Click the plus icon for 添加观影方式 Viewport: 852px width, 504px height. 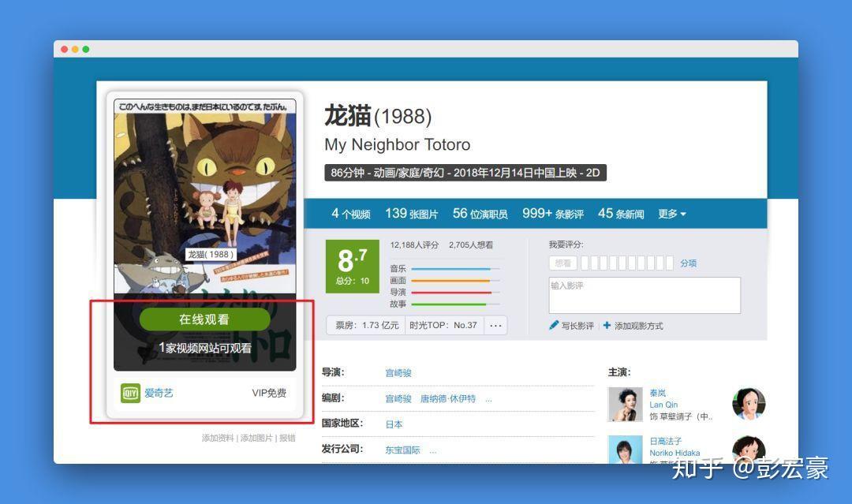click(x=607, y=325)
